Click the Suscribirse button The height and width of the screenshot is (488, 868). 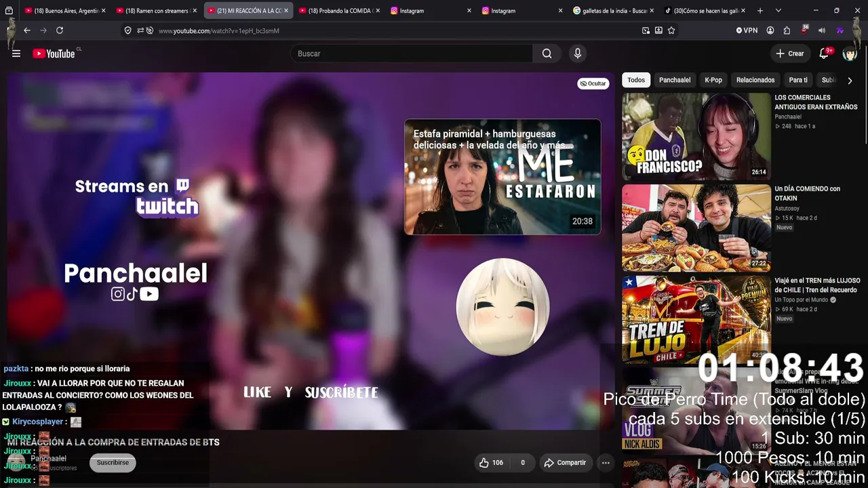click(113, 462)
